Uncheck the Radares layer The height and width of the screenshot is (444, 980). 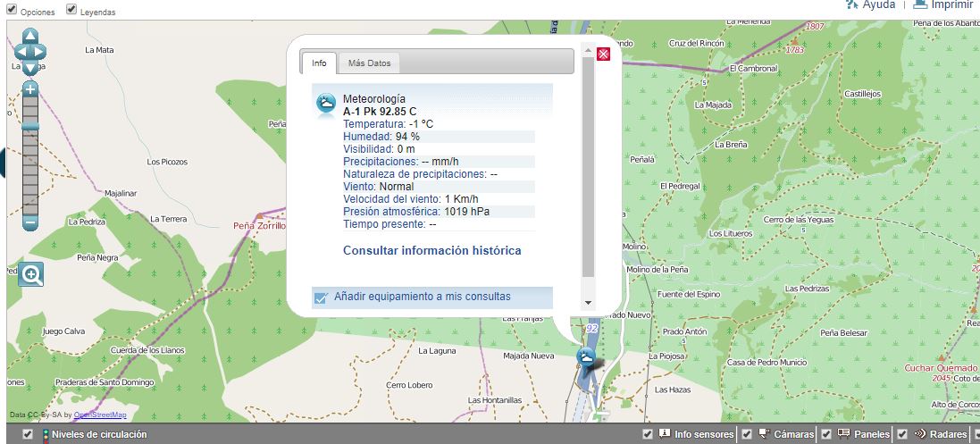click(902, 434)
